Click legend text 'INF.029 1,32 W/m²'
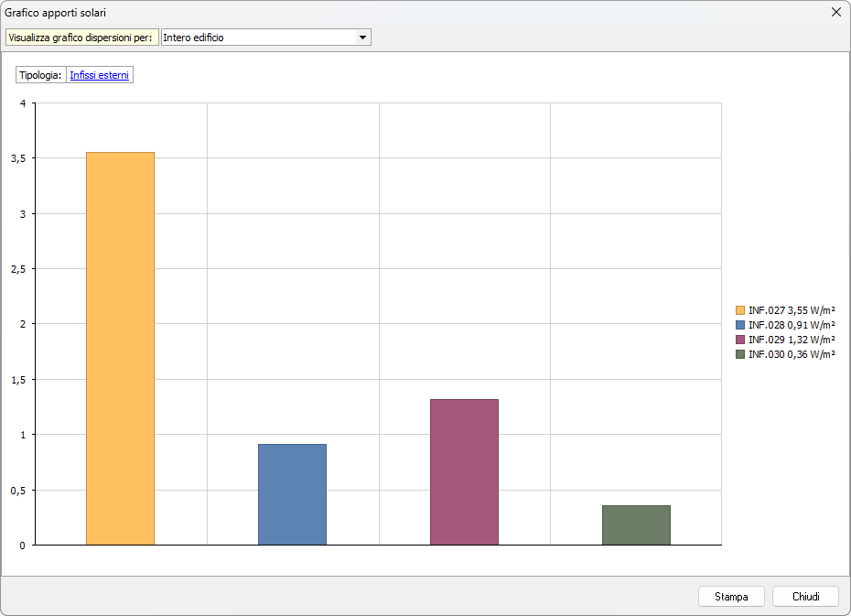The height and width of the screenshot is (616, 851). point(792,340)
